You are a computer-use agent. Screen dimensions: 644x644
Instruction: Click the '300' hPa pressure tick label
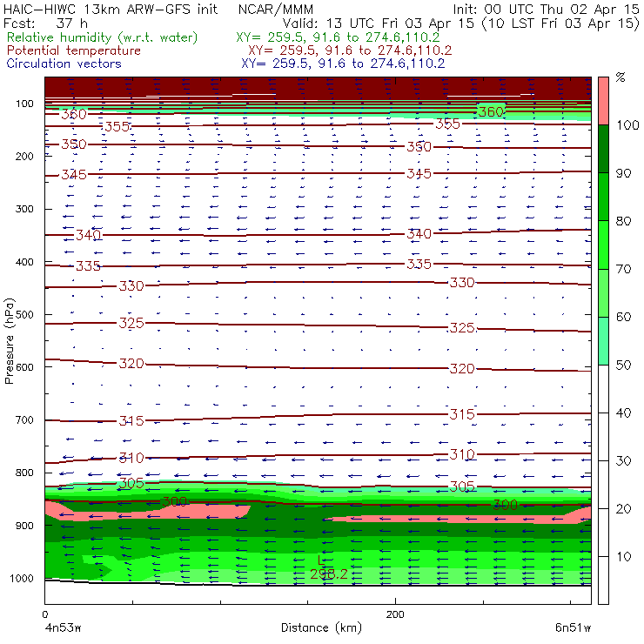pyautogui.click(x=24, y=209)
